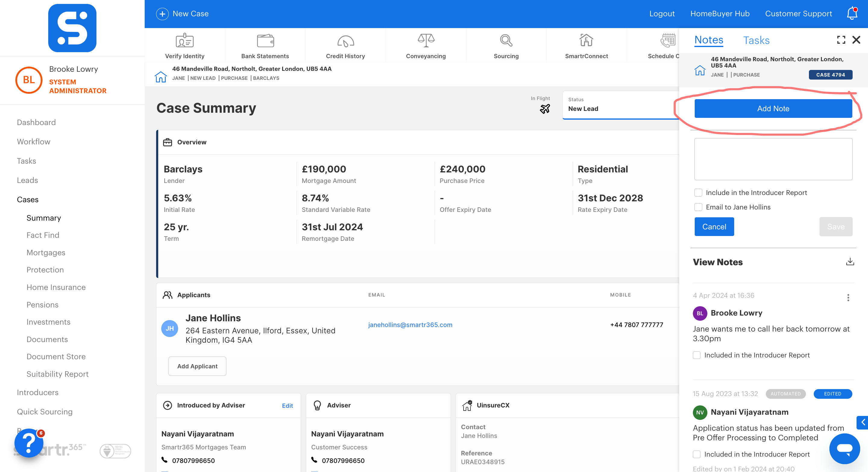Open Suitability Report under Cases
Image resolution: width=868 pixels, height=472 pixels.
point(58,374)
